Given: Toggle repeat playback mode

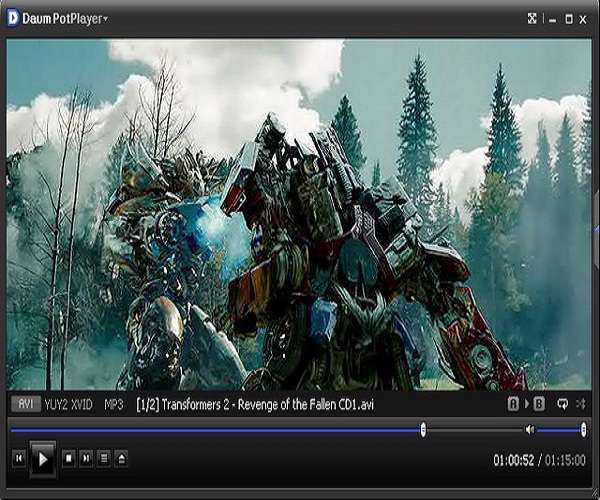Looking at the screenshot, I should (562, 404).
